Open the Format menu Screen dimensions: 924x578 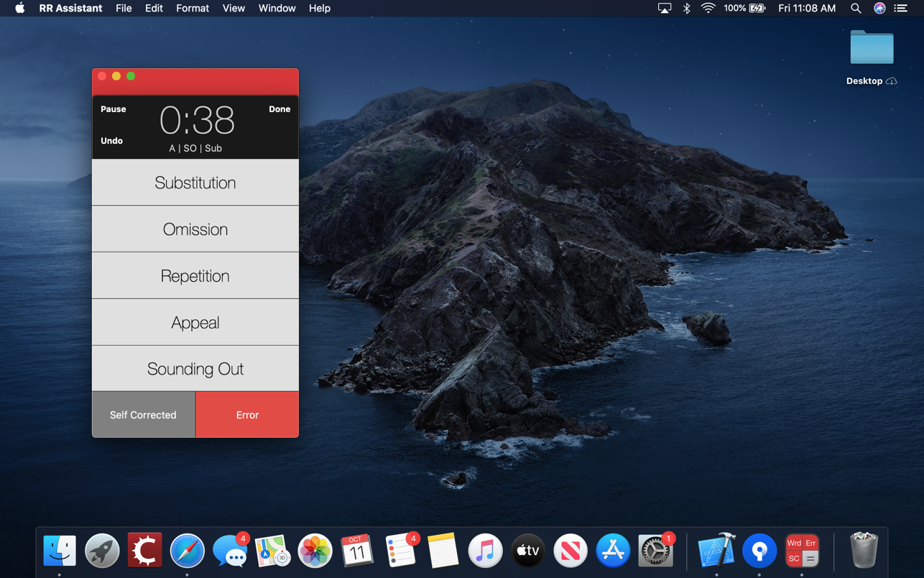coord(193,8)
